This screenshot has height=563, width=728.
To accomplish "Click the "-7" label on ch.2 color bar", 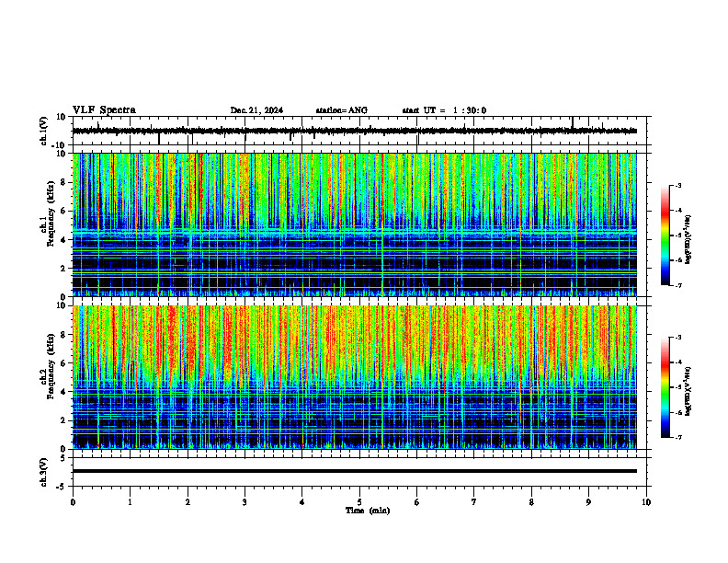I will [x=678, y=438].
